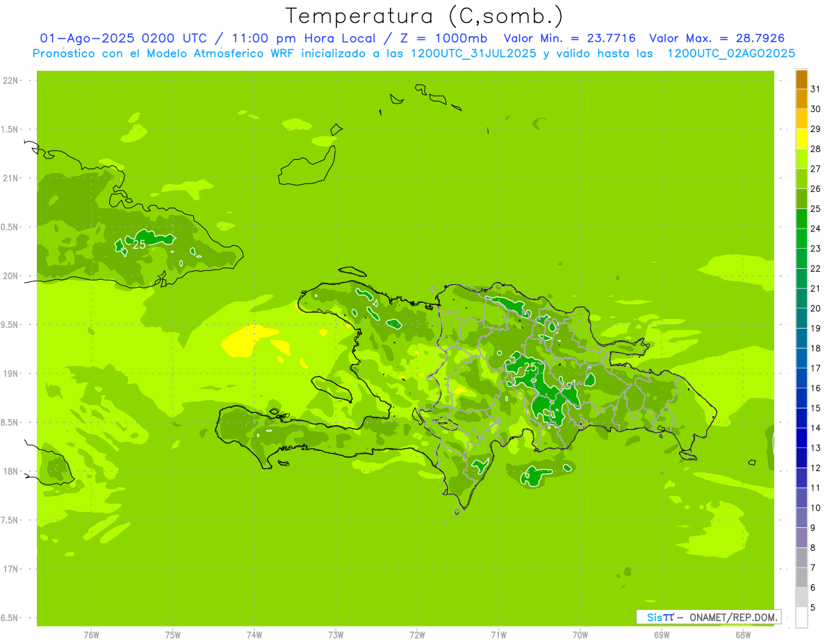Click the '68W' longitude label
The width and height of the screenshot is (834, 644).
[x=743, y=635]
